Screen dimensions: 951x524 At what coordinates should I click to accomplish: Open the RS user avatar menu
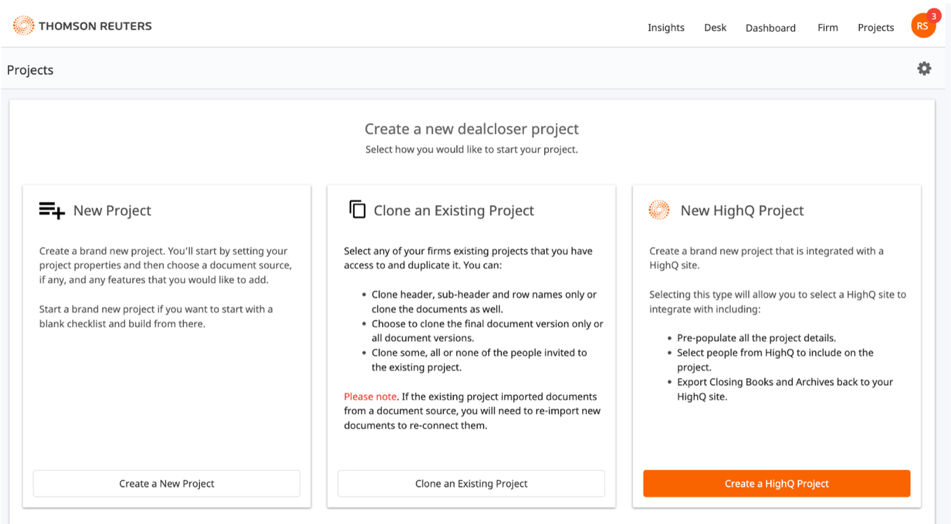pos(922,26)
